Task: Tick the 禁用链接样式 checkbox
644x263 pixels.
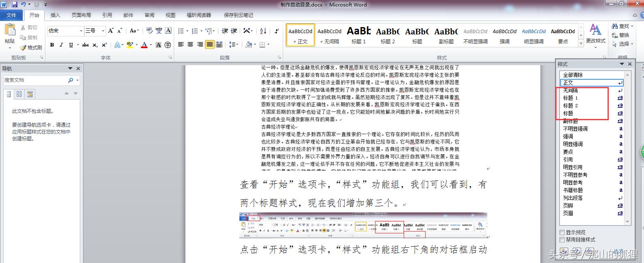Action: [x=562, y=240]
